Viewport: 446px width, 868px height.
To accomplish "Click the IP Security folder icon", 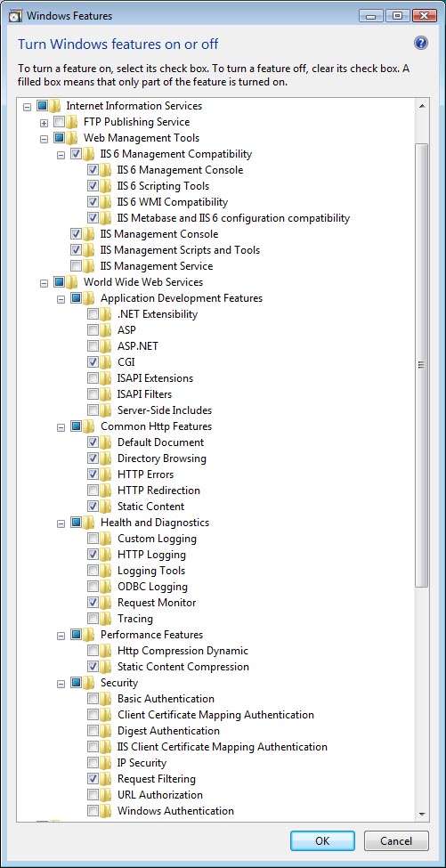I will [106, 763].
